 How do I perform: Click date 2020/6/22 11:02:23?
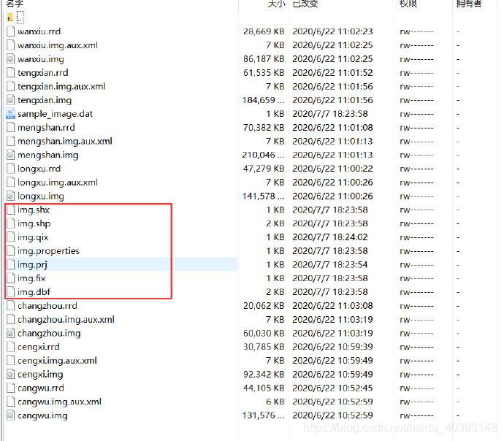pos(332,31)
